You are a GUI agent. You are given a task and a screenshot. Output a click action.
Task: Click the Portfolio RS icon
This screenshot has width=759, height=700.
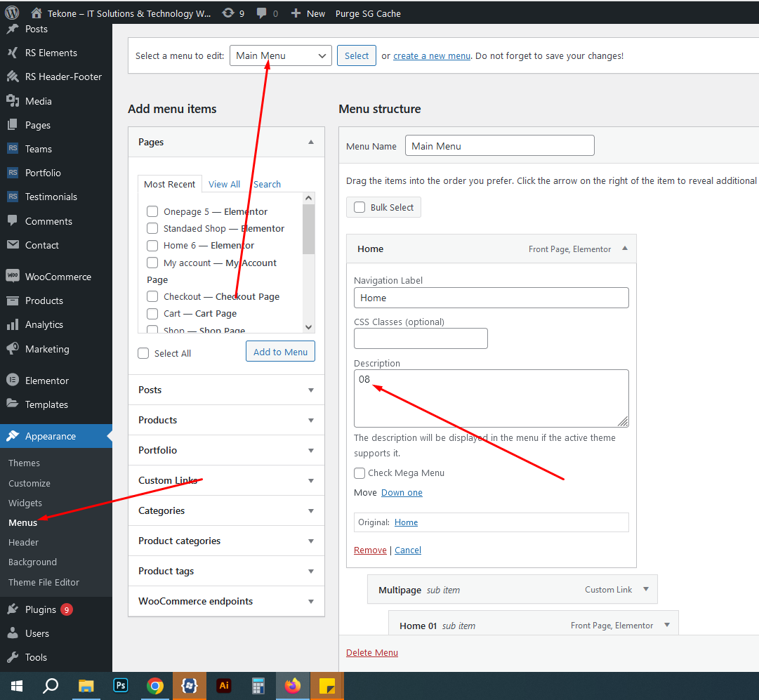click(13, 172)
